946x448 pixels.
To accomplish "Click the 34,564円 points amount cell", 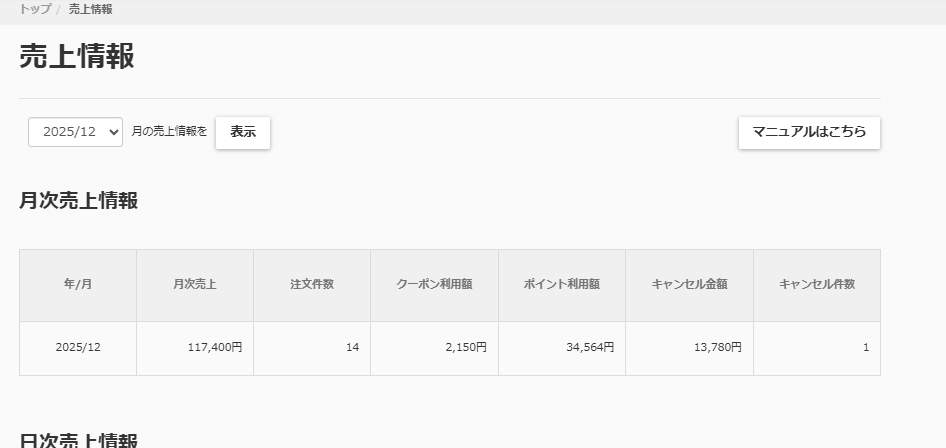I will click(589, 347).
